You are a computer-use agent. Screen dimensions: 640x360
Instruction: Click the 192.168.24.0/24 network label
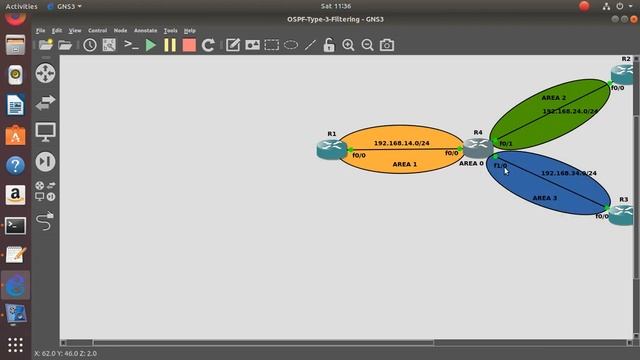click(x=570, y=111)
